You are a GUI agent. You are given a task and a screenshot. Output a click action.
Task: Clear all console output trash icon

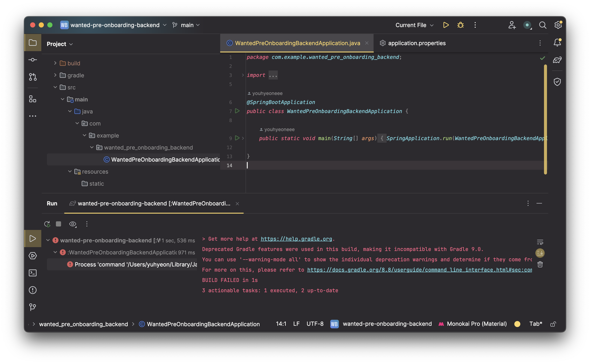tap(540, 264)
